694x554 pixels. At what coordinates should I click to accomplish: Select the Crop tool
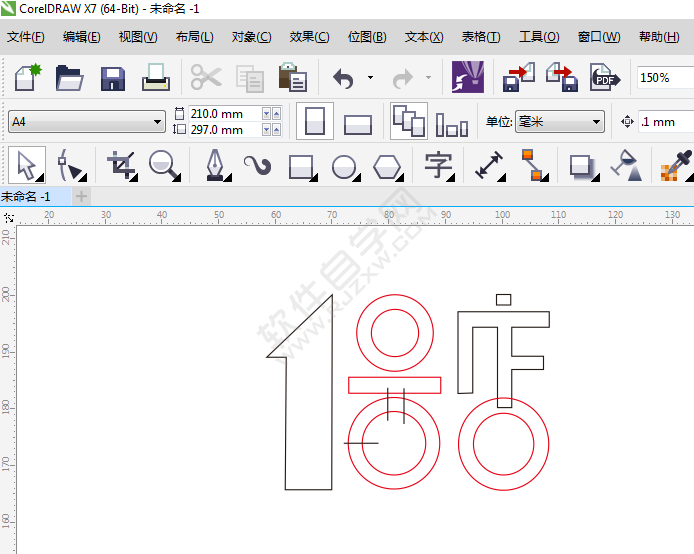point(122,164)
